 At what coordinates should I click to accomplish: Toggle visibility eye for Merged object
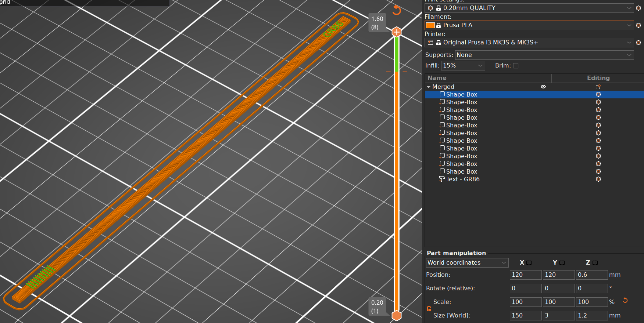(x=543, y=87)
